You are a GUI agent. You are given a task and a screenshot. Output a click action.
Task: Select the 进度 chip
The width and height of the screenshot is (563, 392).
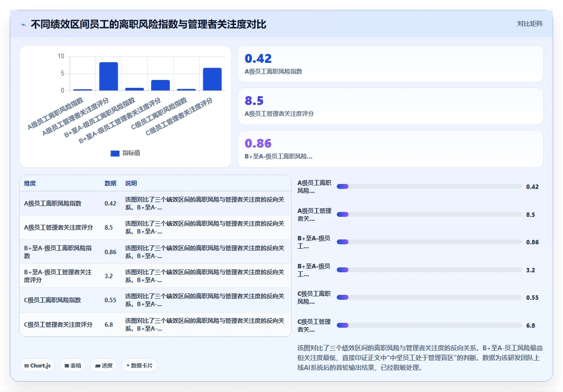pos(104,366)
